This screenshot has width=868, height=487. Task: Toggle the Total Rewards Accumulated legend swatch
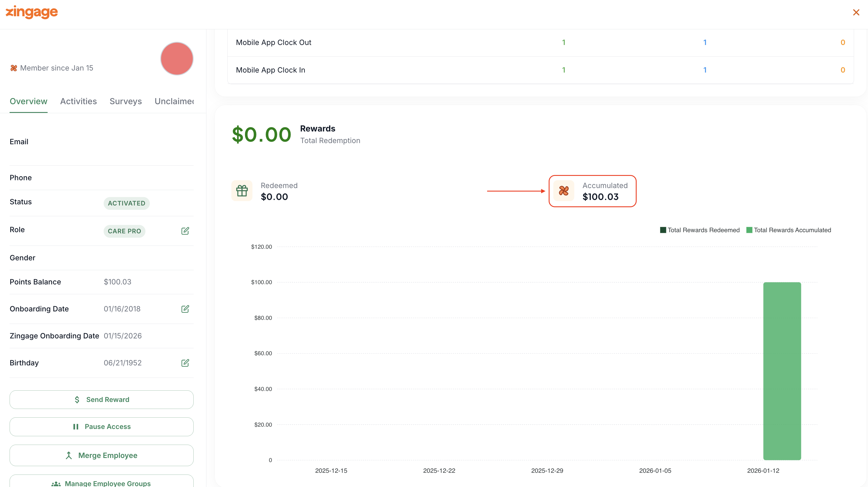click(x=749, y=230)
